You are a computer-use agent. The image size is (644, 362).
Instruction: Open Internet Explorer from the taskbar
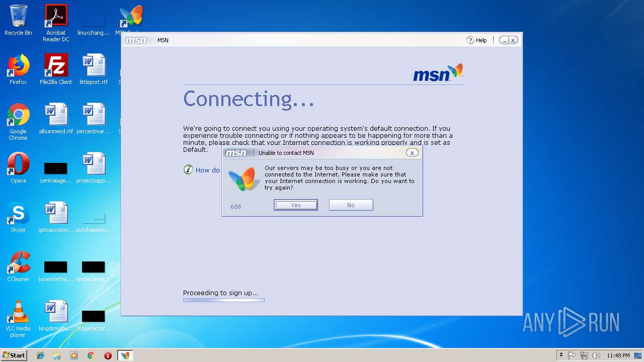(40, 355)
